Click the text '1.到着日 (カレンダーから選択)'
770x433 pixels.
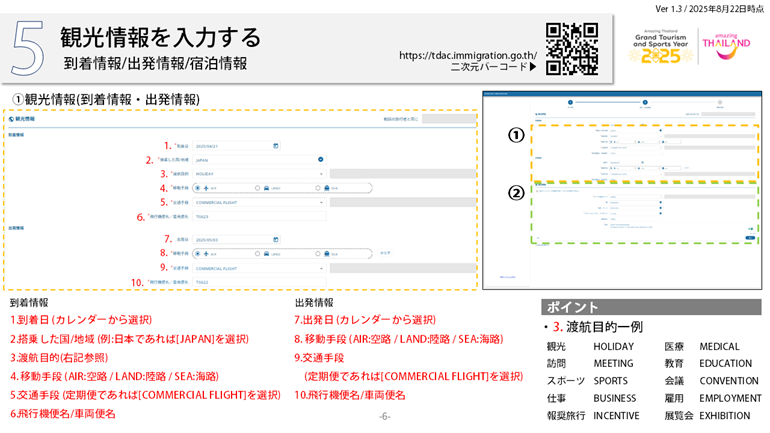point(81,320)
